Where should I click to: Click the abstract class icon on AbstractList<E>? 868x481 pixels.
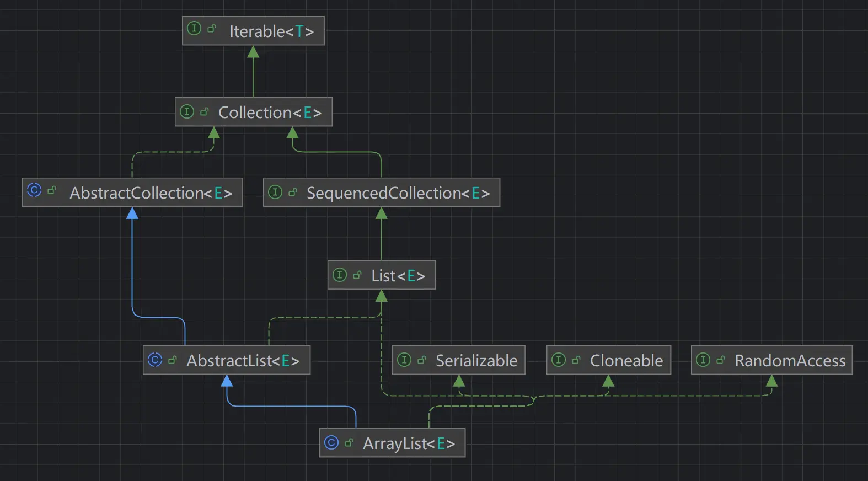click(x=155, y=360)
